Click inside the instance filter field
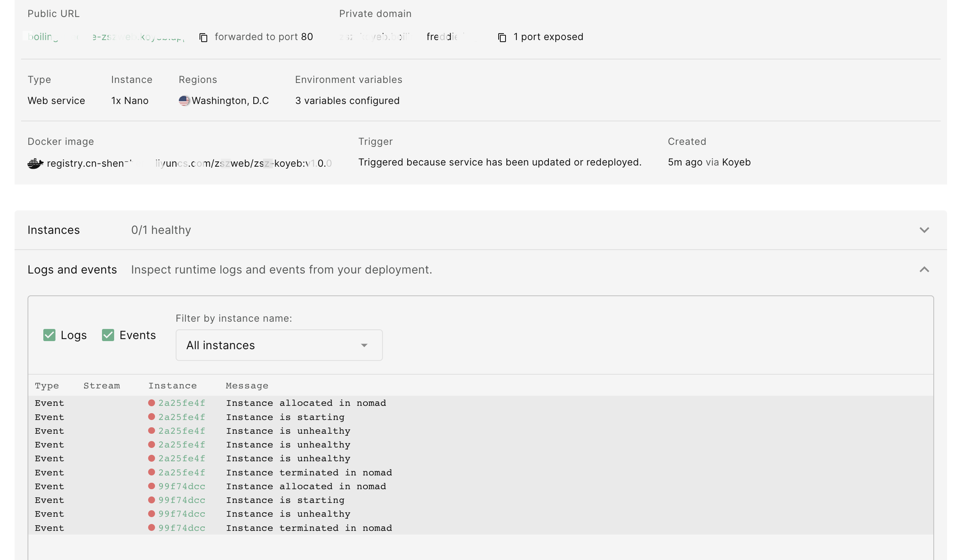Image resolution: width=956 pixels, height=560 pixels. click(x=278, y=345)
